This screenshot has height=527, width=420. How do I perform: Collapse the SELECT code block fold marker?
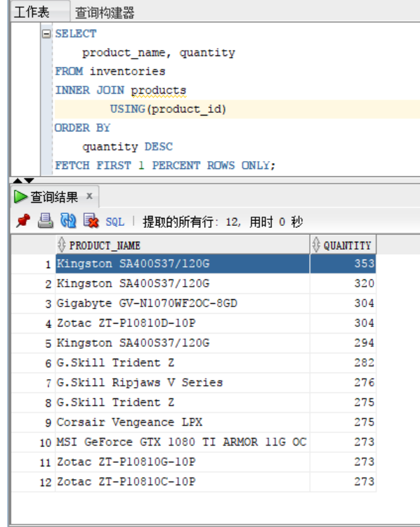(46, 34)
